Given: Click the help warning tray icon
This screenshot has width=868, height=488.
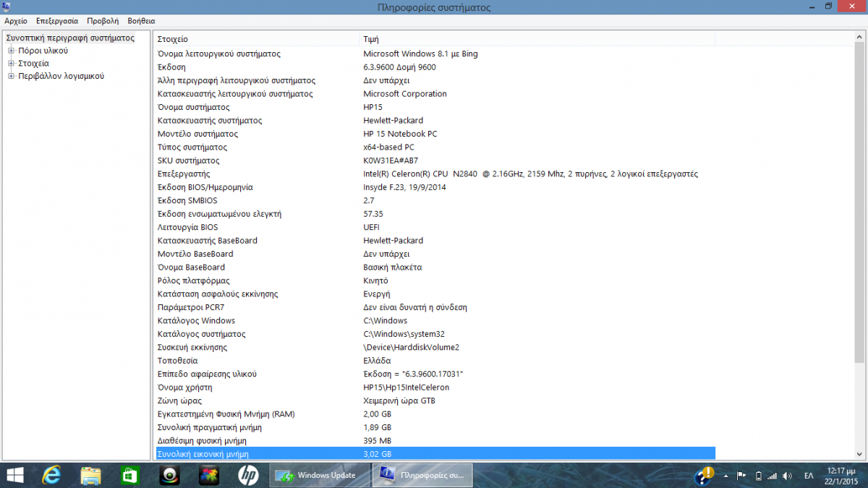Looking at the screenshot, I should pyautogui.click(x=705, y=475).
